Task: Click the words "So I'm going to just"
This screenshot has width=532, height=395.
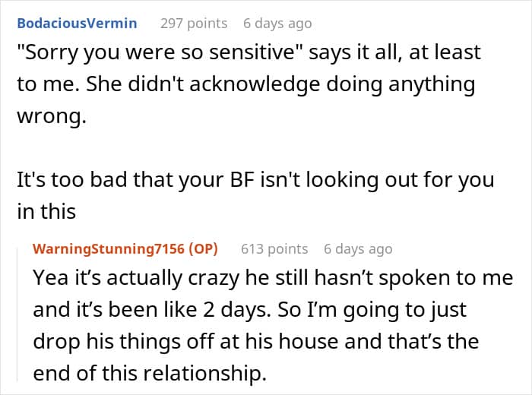Action: click(372, 311)
